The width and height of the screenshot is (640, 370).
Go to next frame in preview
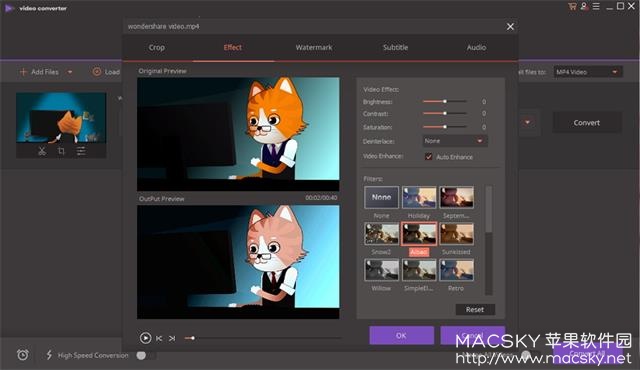tap(172, 338)
